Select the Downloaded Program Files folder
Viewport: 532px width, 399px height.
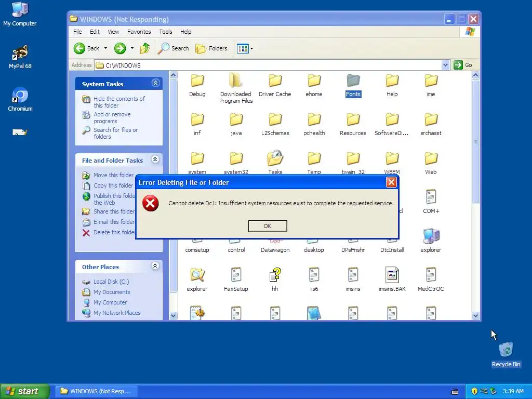(x=236, y=88)
